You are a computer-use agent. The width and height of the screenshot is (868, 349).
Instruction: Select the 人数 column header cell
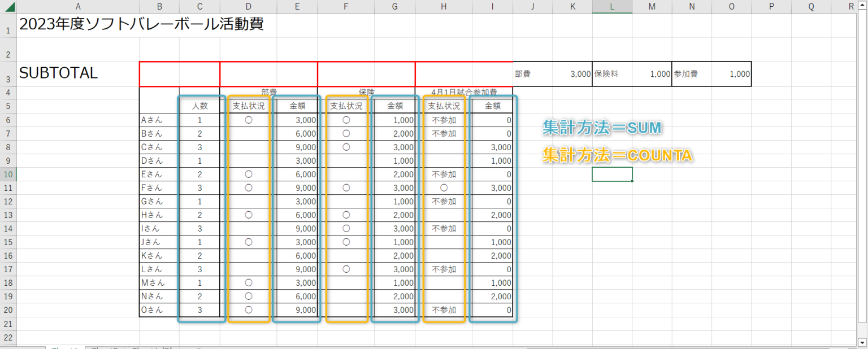tap(199, 106)
